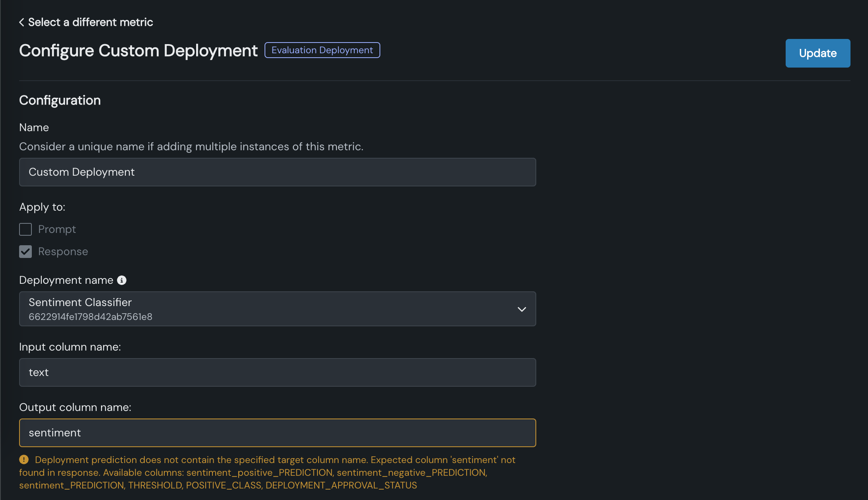
Task: Click the back chevron arrow icon
Action: click(x=21, y=22)
